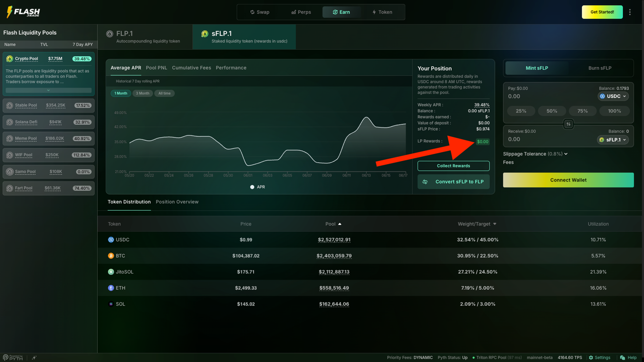The image size is (644, 362).
Task: Open the Perps tab
Action: (x=301, y=12)
